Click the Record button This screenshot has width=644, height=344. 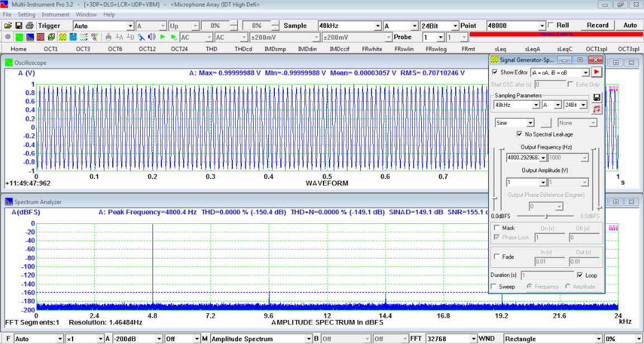tap(598, 25)
